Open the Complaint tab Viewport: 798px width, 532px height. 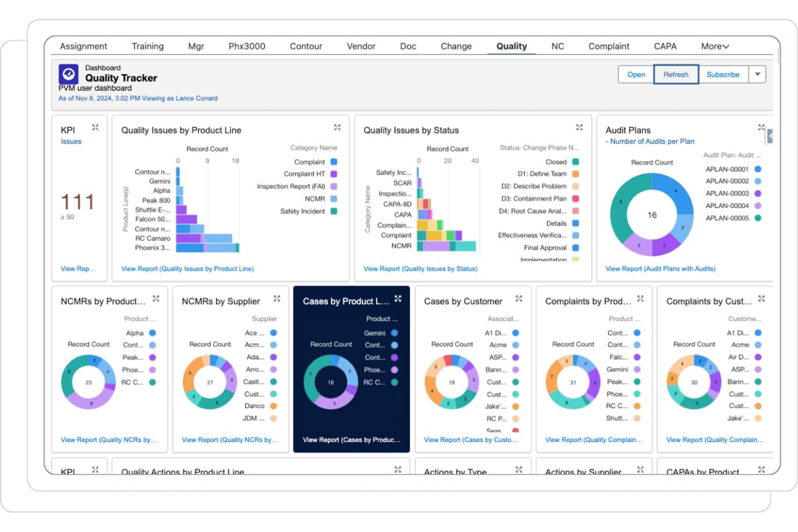pos(609,46)
